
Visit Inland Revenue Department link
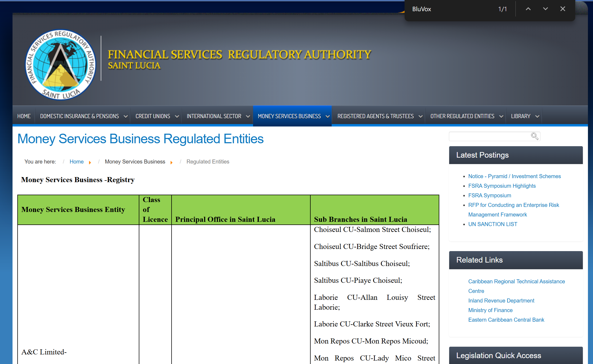tap(501, 301)
